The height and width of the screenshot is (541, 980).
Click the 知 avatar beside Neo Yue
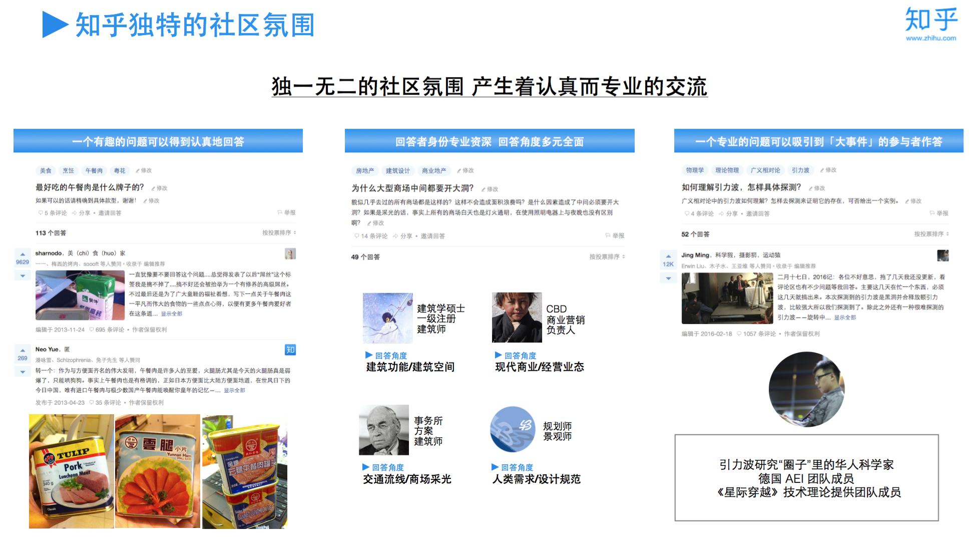(x=290, y=350)
